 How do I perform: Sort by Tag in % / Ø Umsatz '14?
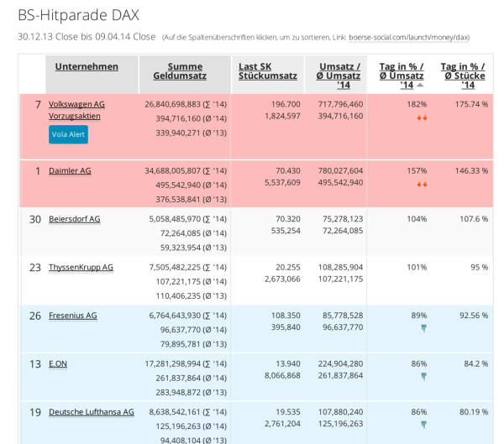tap(400, 75)
